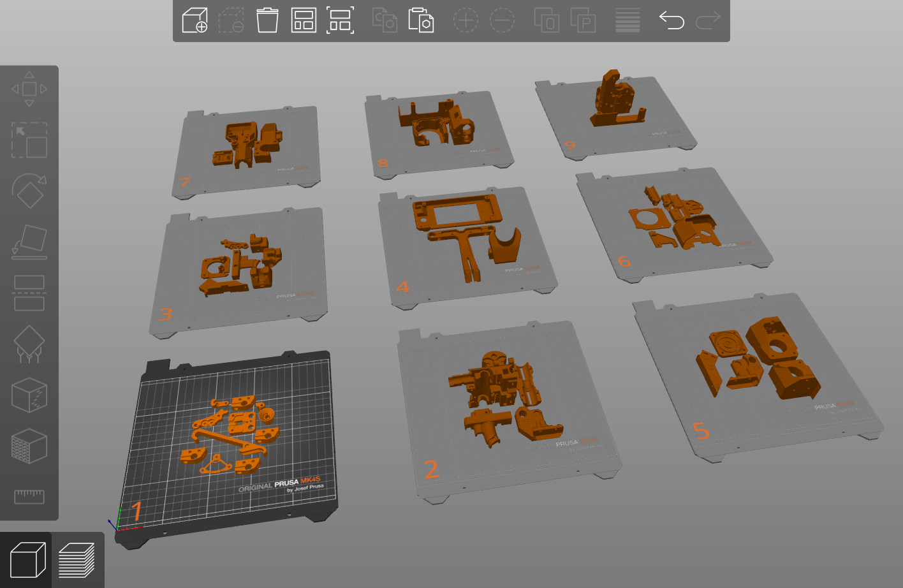903x588 pixels.
Task: Undo the last action
Action: pyautogui.click(x=671, y=20)
